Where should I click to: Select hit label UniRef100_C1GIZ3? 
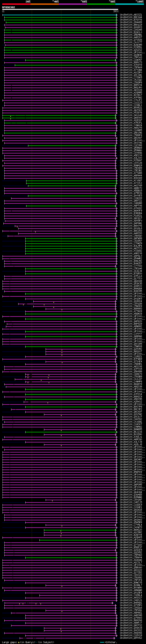tap(131, 103)
